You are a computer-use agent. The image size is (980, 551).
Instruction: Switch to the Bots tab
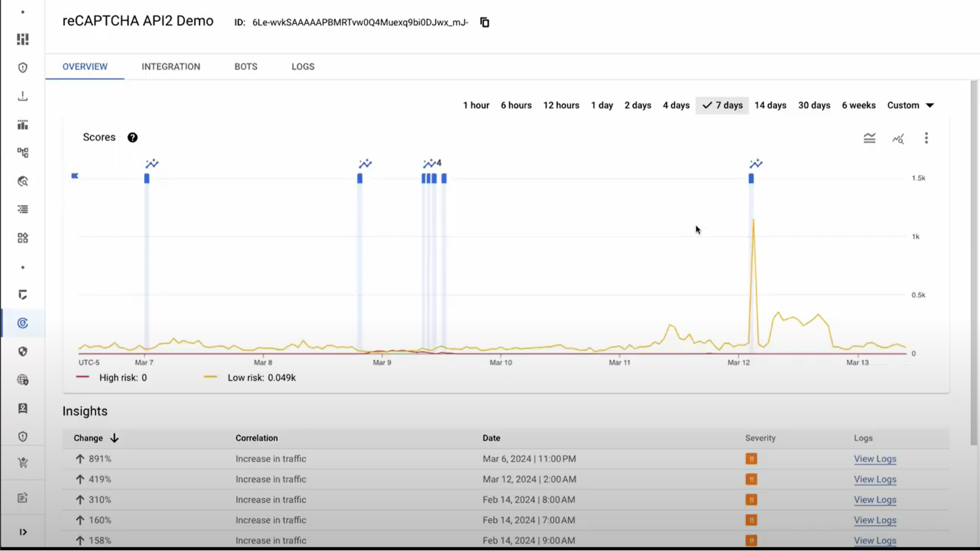click(x=246, y=67)
